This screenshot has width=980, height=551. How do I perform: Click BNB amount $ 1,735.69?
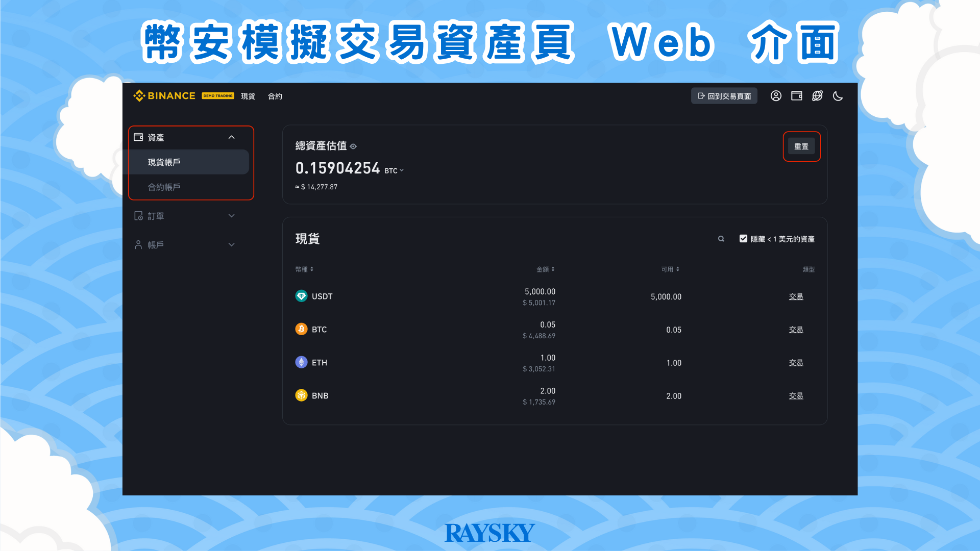[539, 403]
